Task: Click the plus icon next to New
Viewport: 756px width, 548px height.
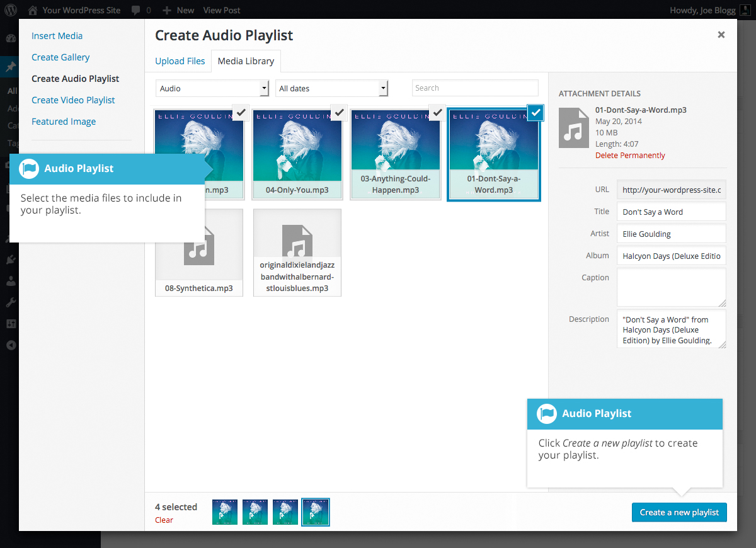Action: click(x=167, y=10)
